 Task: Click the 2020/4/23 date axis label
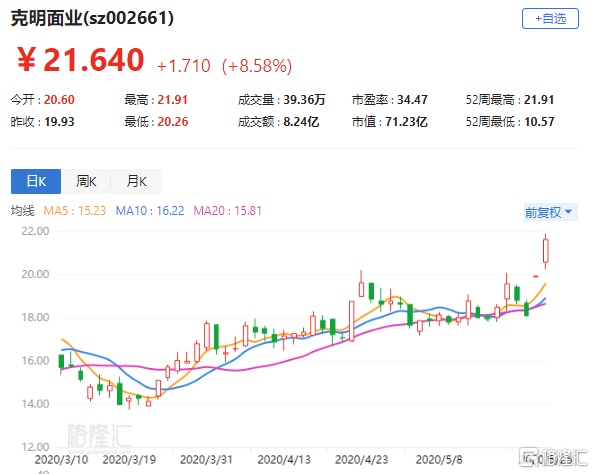[x=361, y=460]
